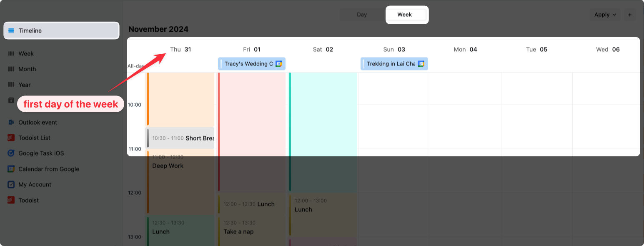Screen dimensions: 644x246
Task: Switch to the Day tab
Action: (362, 15)
